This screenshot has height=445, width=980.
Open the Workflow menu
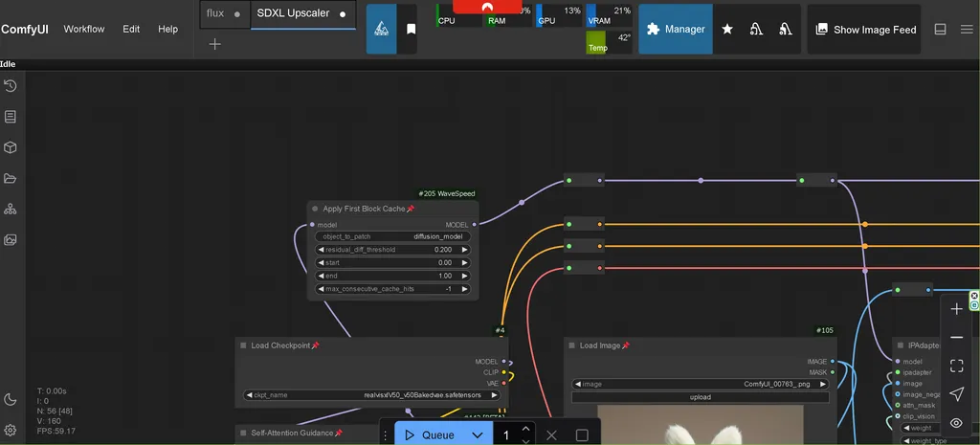tap(84, 29)
